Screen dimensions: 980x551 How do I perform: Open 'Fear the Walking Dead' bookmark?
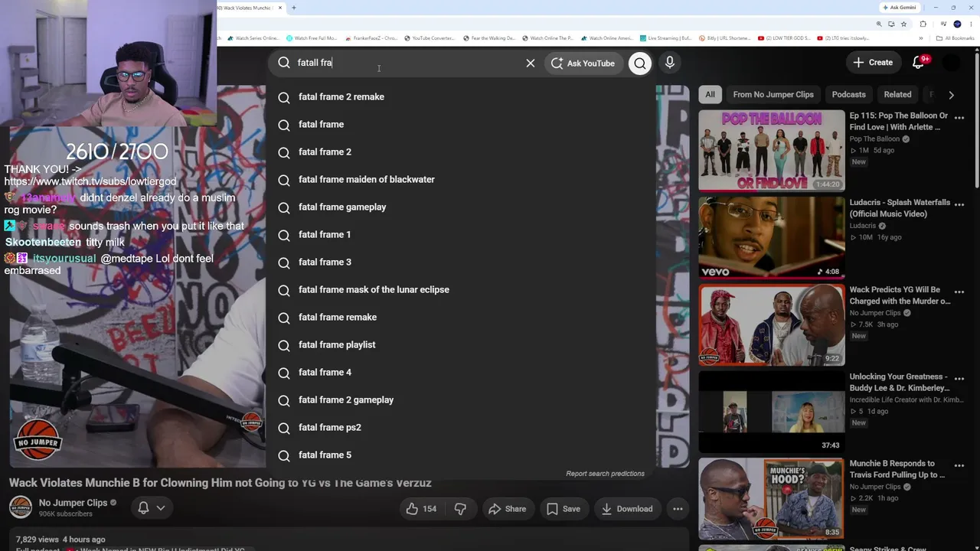489,38
